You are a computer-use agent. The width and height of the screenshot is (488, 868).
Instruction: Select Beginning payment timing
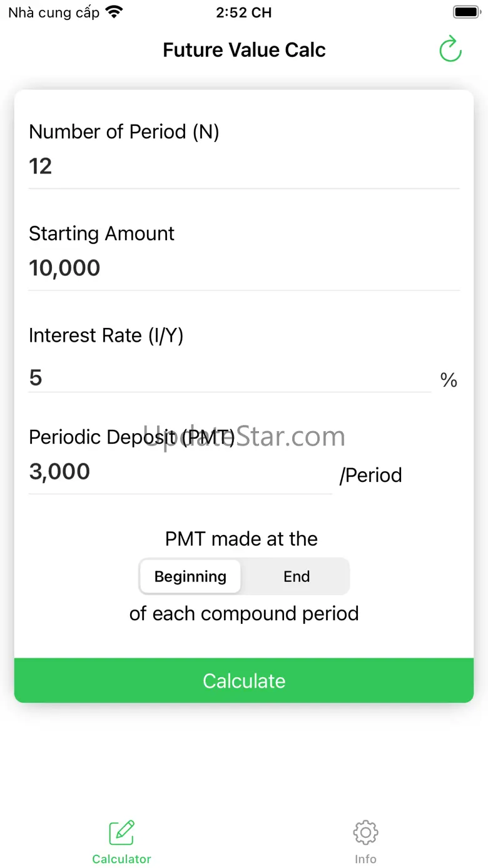190,576
